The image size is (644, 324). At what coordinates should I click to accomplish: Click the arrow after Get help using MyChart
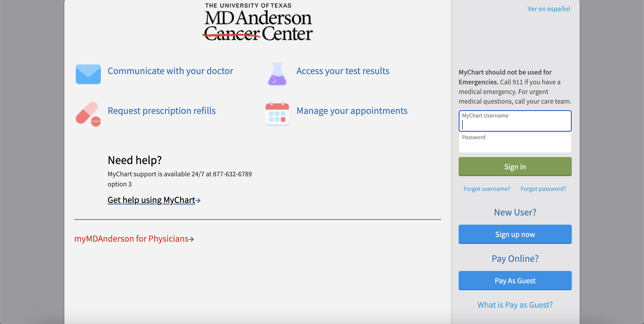click(x=198, y=200)
